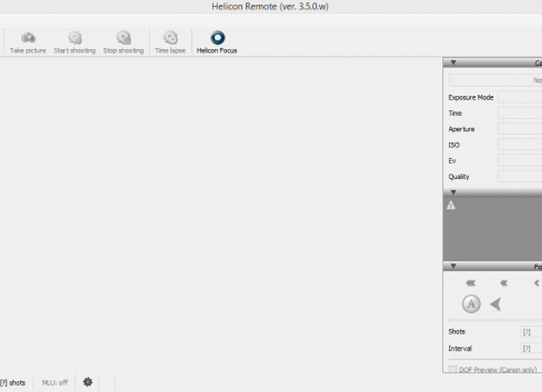Set focus point A
This screenshot has width=542, height=392.
tap(471, 304)
